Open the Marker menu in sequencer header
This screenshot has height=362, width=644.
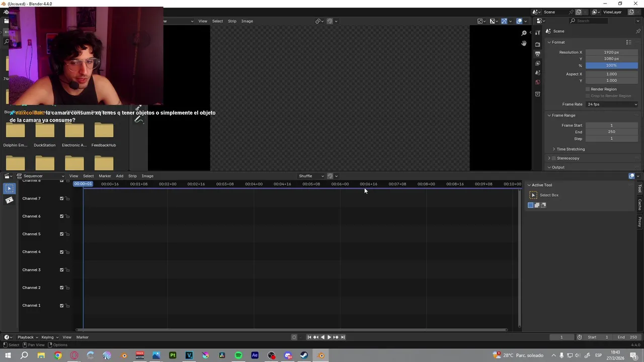tap(105, 176)
